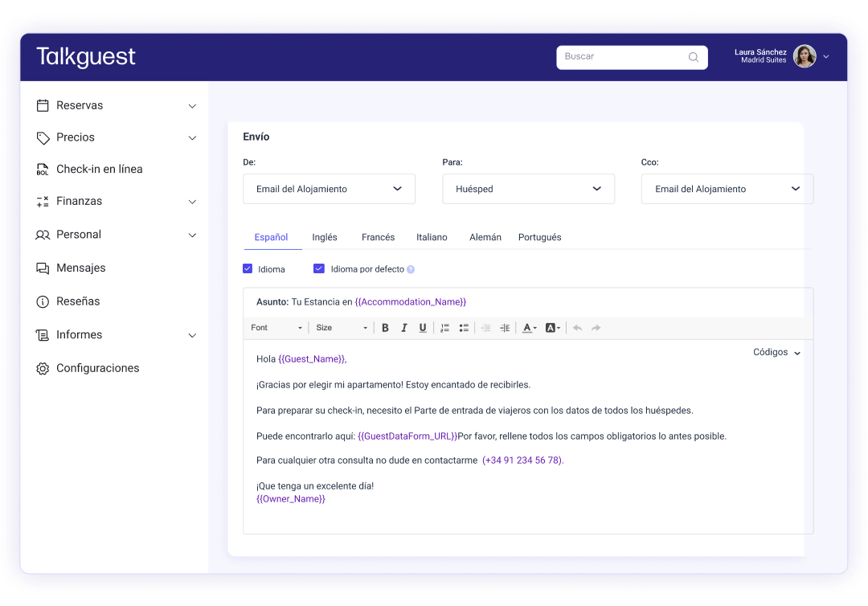The width and height of the screenshot is (868, 606).
Task: Expand the Personal menu chevron
Action: [x=192, y=235]
